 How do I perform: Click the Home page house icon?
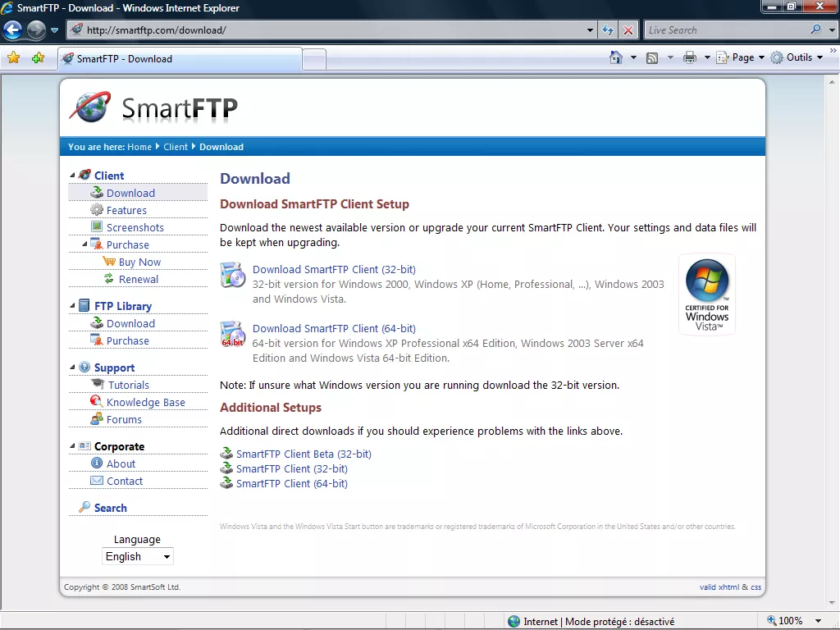click(616, 57)
